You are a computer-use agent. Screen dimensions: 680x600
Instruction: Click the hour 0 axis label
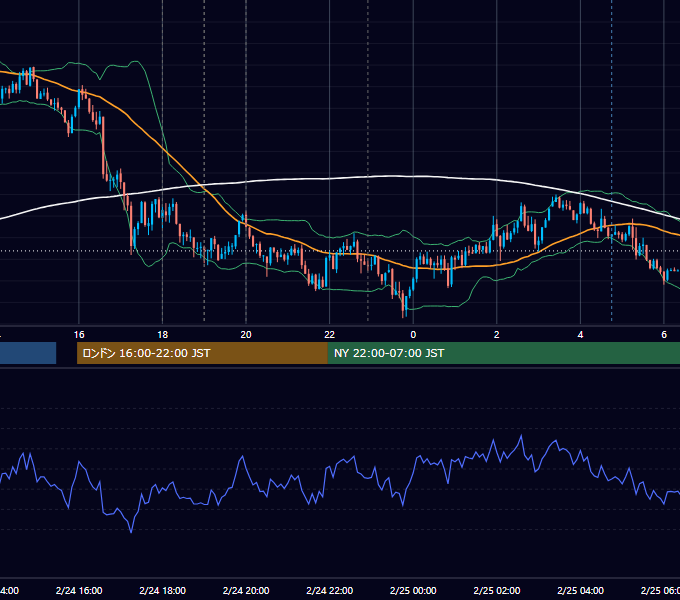click(x=413, y=335)
